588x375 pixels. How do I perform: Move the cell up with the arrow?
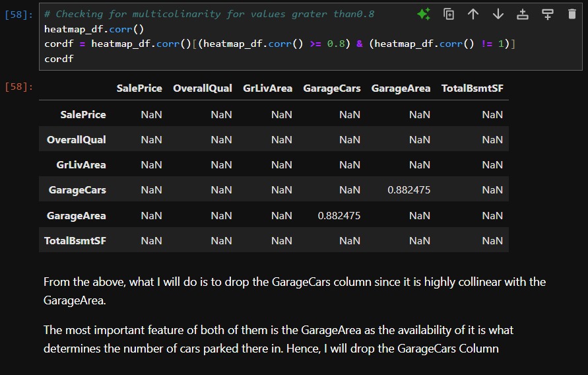[x=473, y=15]
